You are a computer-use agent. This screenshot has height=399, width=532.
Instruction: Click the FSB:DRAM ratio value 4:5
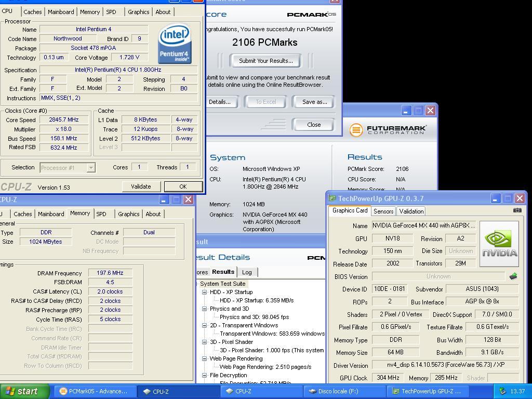coord(110,282)
